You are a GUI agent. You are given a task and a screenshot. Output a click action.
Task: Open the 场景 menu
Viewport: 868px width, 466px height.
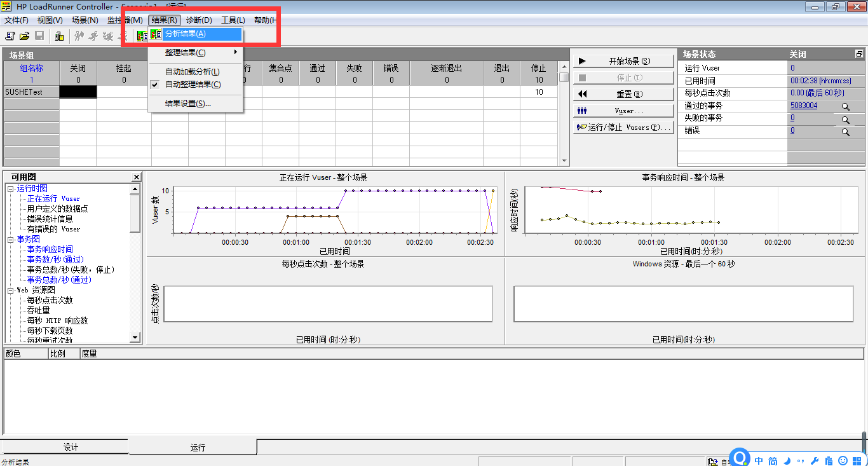[x=85, y=20]
